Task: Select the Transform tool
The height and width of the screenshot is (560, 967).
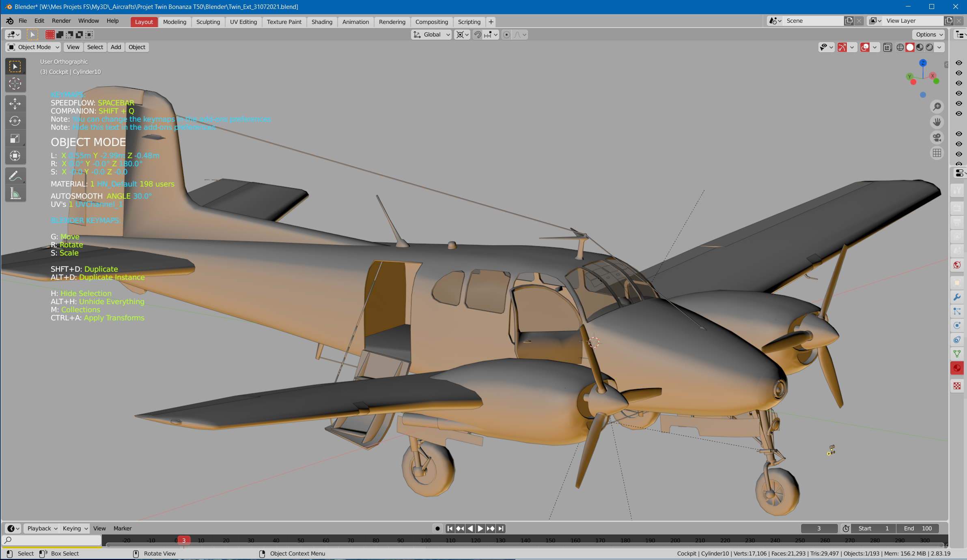Action: (15, 156)
